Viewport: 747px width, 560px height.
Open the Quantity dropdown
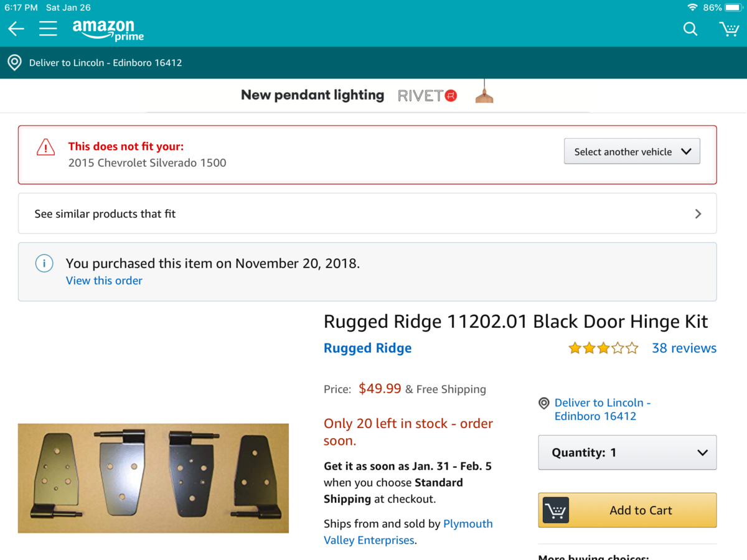coord(627,452)
